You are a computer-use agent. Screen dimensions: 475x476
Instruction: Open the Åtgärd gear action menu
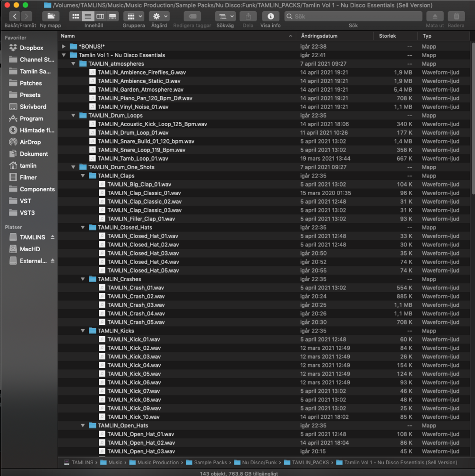click(x=159, y=17)
